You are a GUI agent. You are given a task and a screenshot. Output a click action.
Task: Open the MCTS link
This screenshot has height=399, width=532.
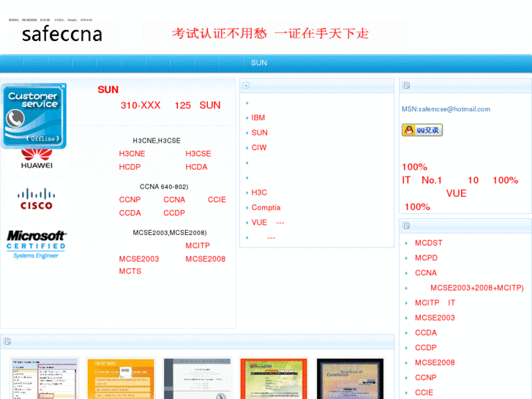click(x=130, y=272)
